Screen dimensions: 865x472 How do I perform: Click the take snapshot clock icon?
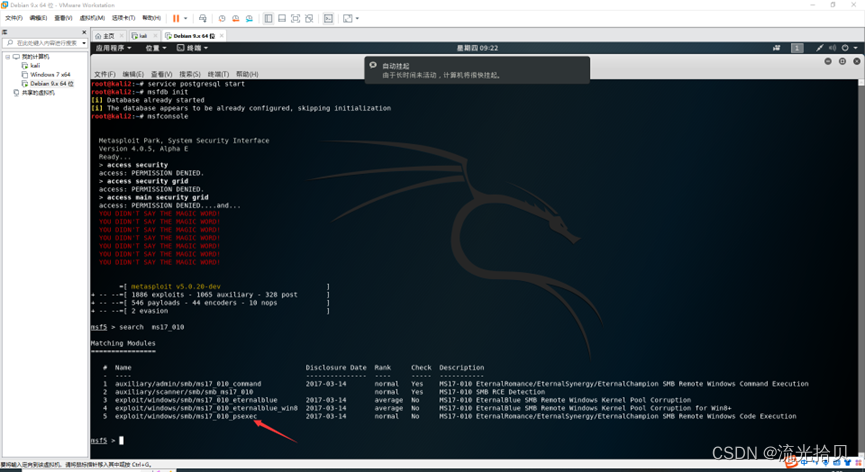pos(222,18)
